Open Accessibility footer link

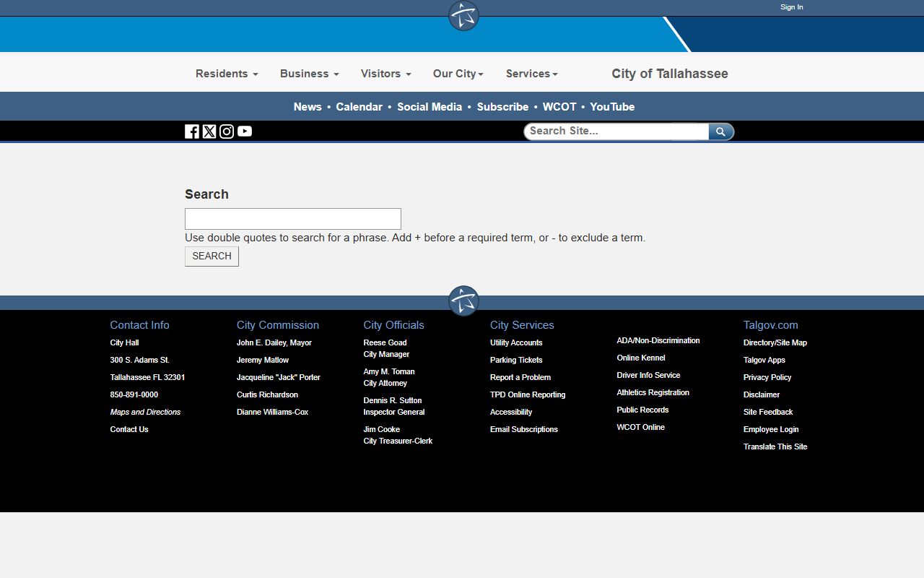pos(511,412)
